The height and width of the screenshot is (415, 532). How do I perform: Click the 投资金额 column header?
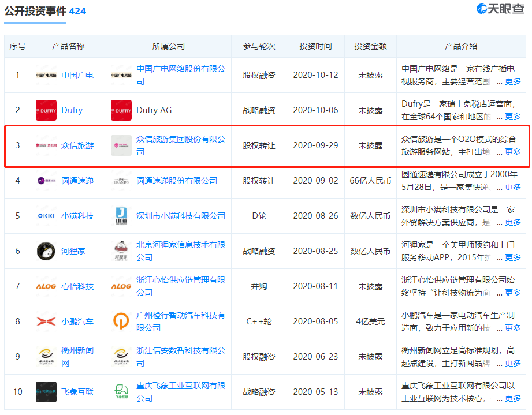pos(370,46)
